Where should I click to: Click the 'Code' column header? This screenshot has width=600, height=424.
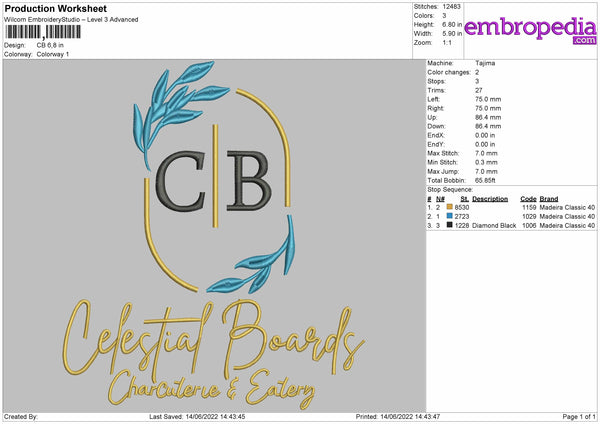point(528,199)
